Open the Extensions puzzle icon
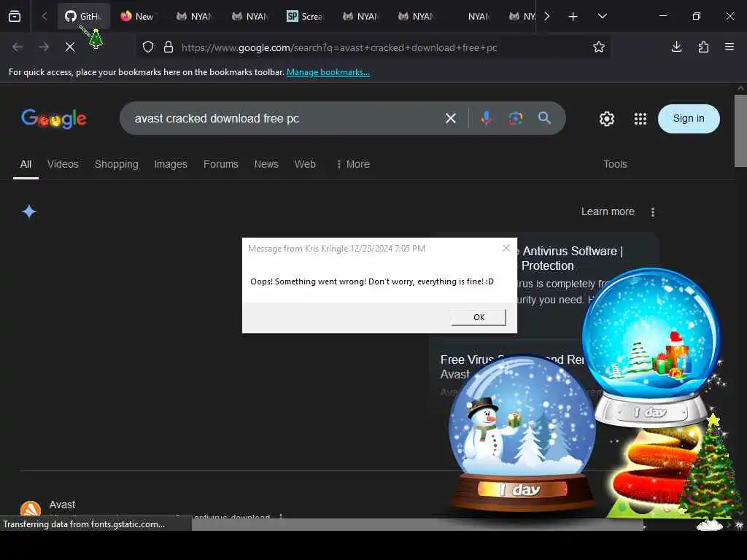 point(703,47)
